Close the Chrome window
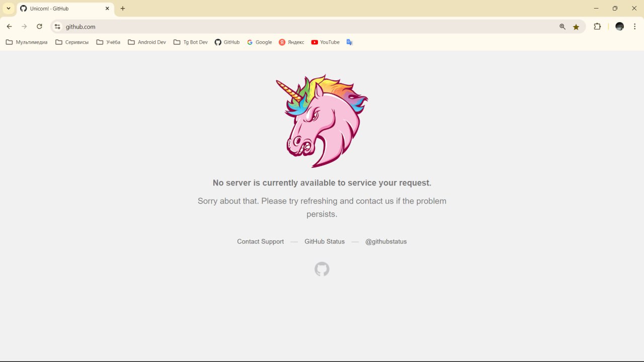The image size is (644, 362). [x=634, y=9]
